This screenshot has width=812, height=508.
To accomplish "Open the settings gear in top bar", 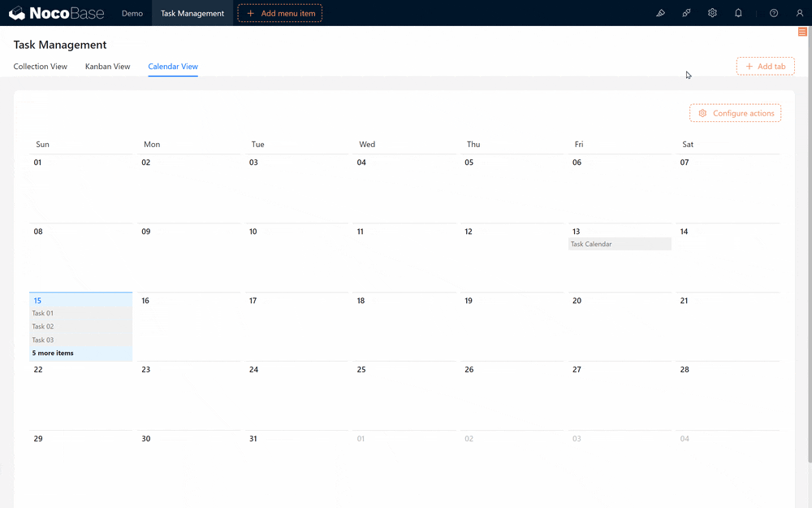I will 713,13.
